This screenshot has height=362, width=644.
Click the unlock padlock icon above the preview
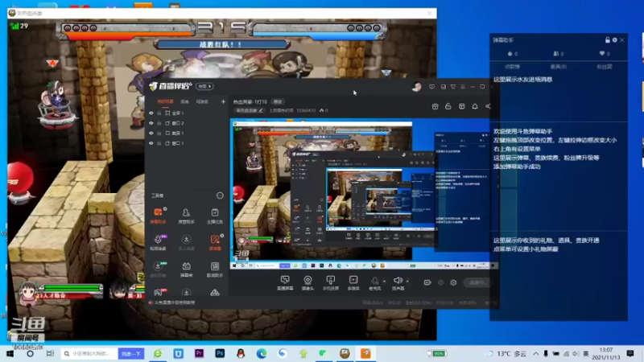pos(448,106)
